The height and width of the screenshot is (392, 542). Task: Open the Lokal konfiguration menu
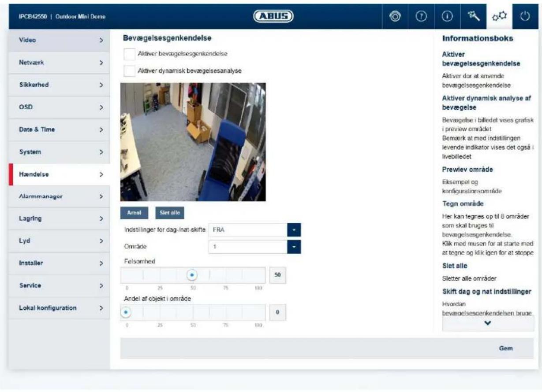[59, 308]
